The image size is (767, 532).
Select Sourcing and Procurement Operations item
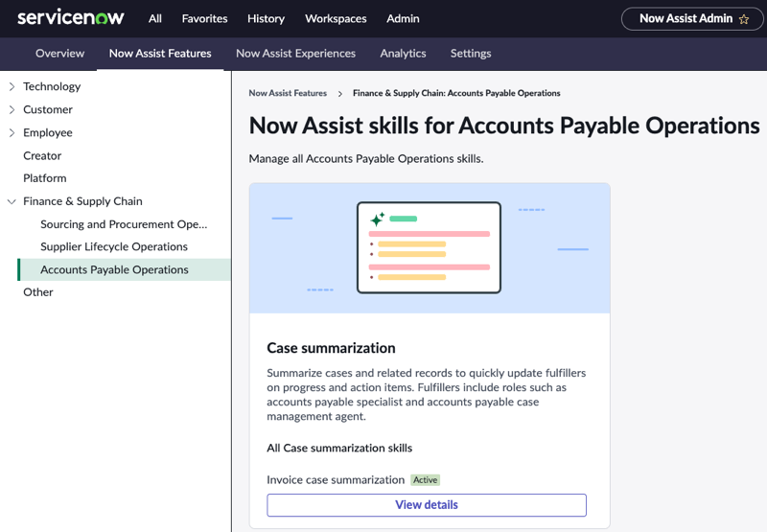point(124,224)
